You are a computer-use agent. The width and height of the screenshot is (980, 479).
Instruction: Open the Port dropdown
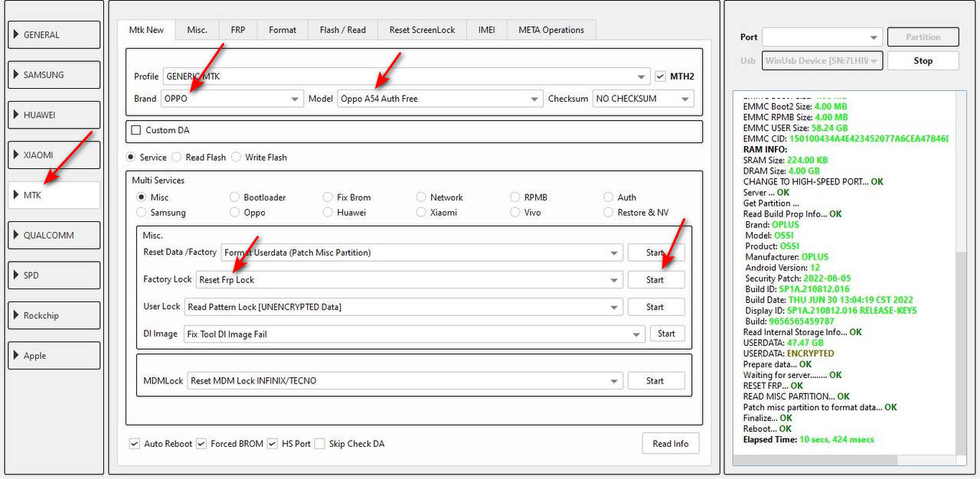[x=822, y=37]
